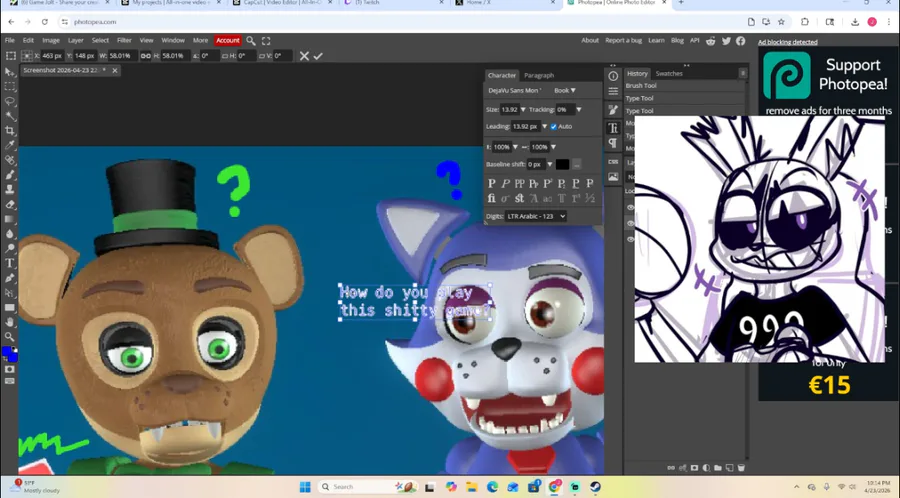Open the Leading dropdown arrow
The height and width of the screenshot is (498, 900).
pyautogui.click(x=545, y=127)
